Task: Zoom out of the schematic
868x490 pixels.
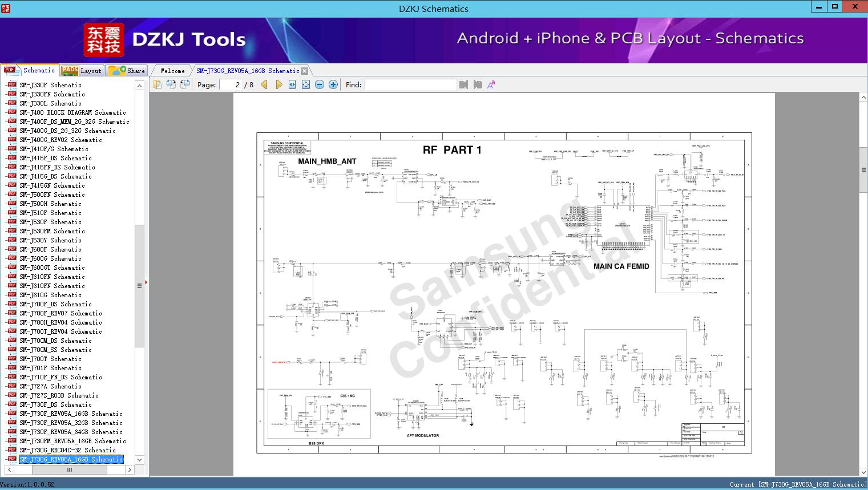Action: pos(320,84)
